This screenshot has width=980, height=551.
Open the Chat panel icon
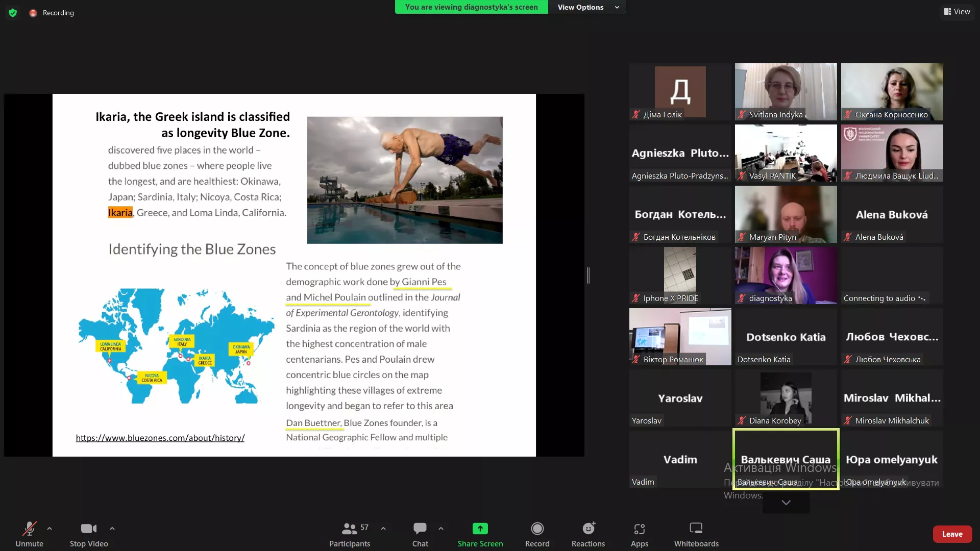[x=420, y=529]
